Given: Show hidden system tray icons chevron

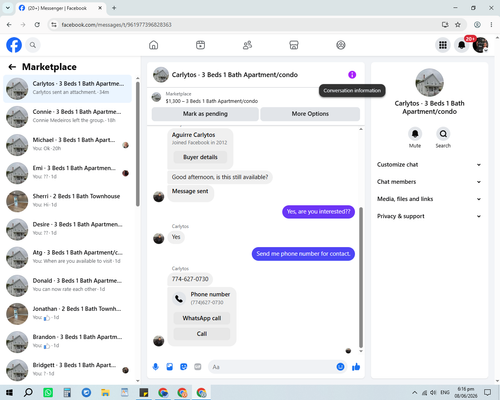Looking at the screenshot, I should (x=414, y=392).
